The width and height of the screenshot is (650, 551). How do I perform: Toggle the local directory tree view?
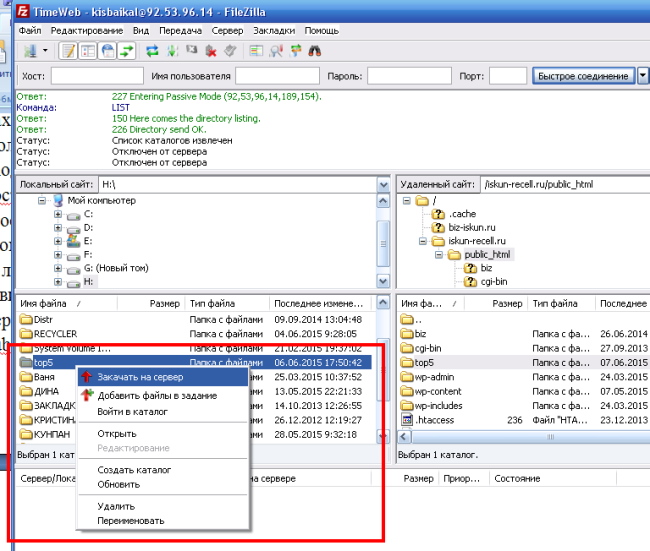coord(87,50)
